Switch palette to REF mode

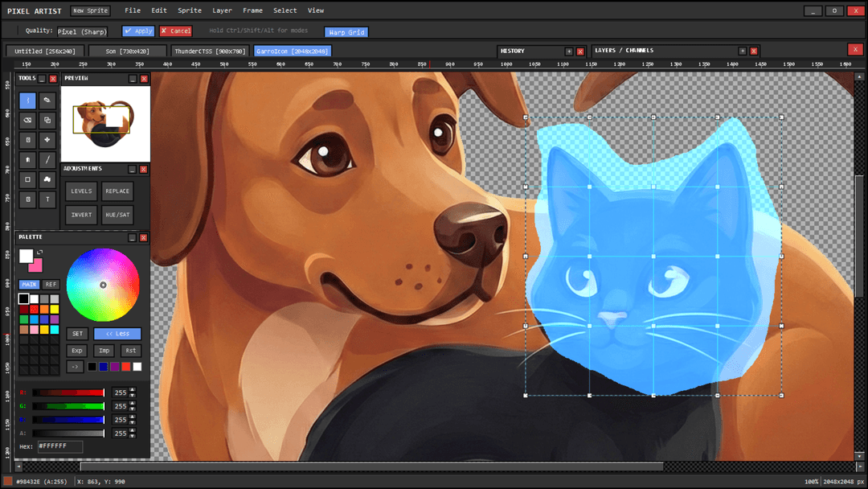tap(51, 285)
